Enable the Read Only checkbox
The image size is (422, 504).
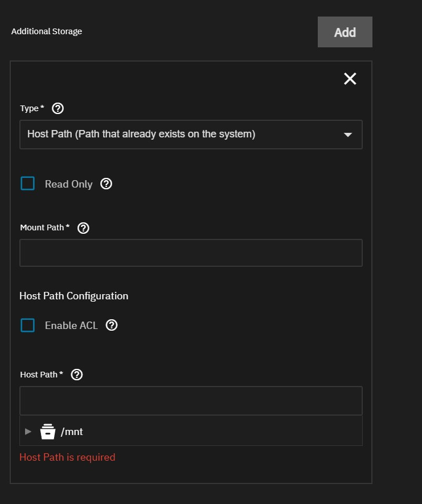click(x=28, y=184)
